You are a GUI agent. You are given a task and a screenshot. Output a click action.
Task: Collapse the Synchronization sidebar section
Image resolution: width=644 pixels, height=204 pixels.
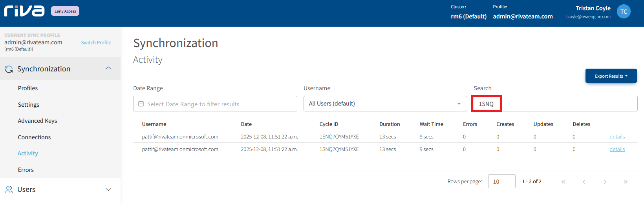pyautogui.click(x=108, y=68)
